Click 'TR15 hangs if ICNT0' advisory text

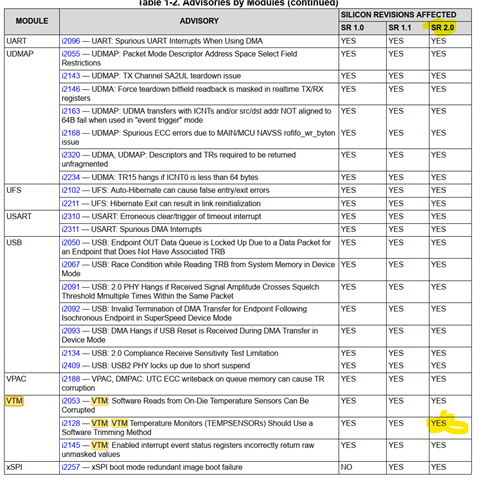coord(188,177)
